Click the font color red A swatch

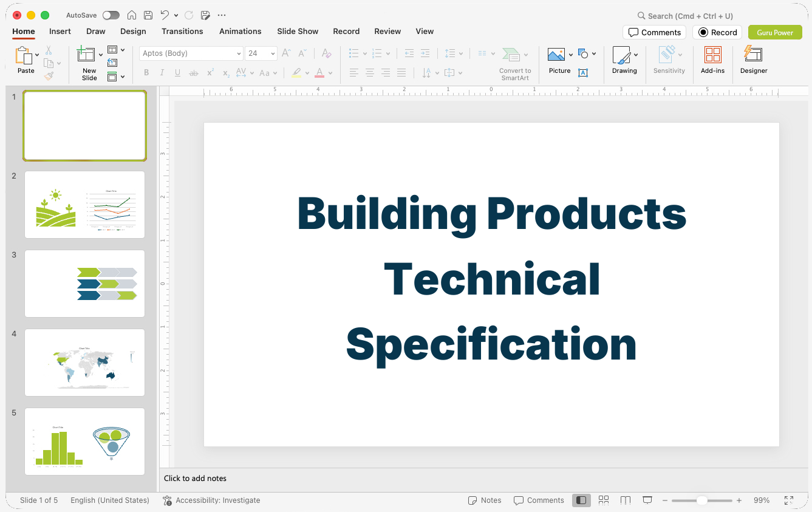319,73
